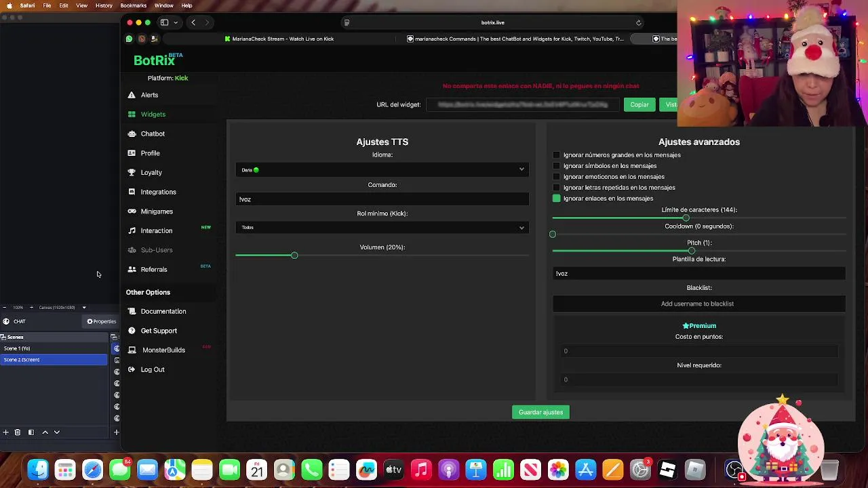Focus Nivel requerido field

tap(698, 380)
